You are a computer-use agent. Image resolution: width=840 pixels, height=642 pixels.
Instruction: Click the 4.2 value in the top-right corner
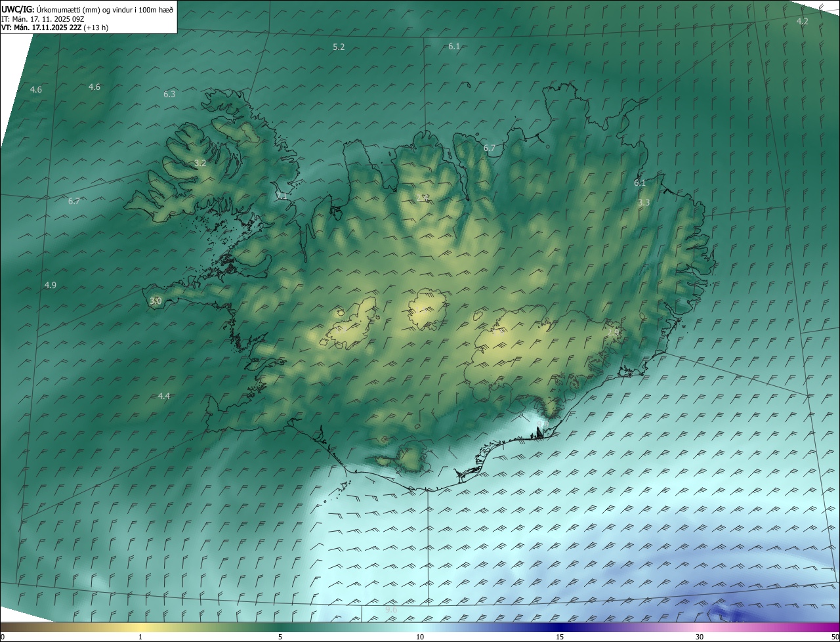point(802,21)
